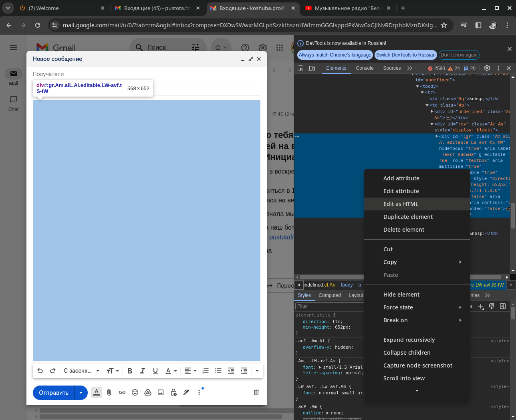Open the DevTools customize three-dot menu
The height and width of the screenshot is (420, 516).
point(498,68)
